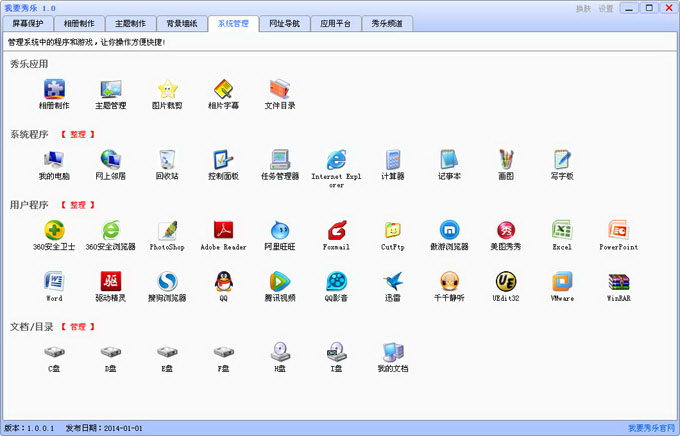This screenshot has height=436, width=680.
Task: Open the D盘 drive icon
Action: coord(111,352)
